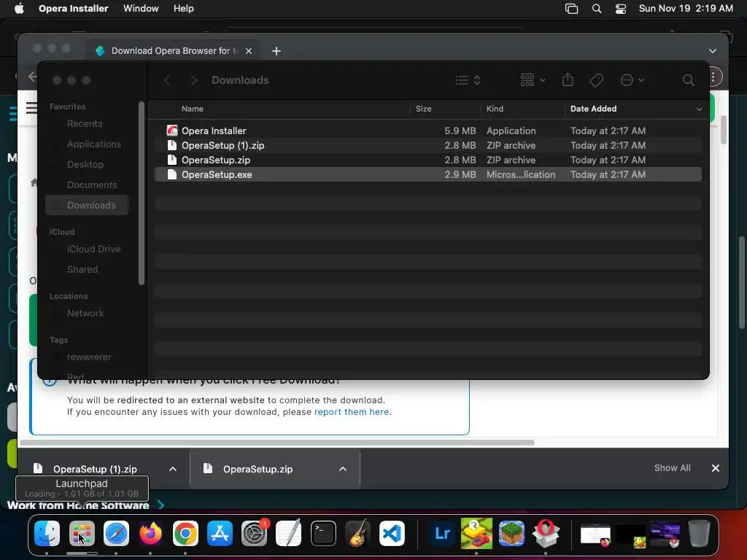Open Recents in the Finder sidebar
The height and width of the screenshot is (560, 747).
pos(85,124)
